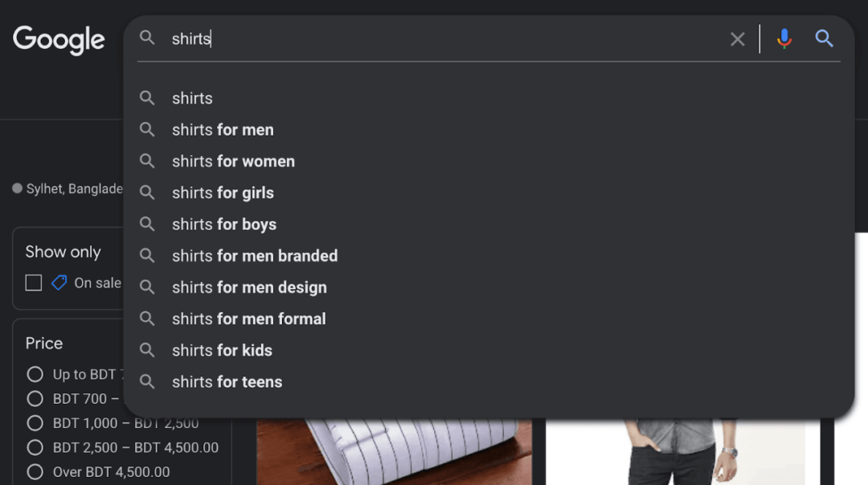Click the location dot beside Sylhet

click(x=17, y=189)
